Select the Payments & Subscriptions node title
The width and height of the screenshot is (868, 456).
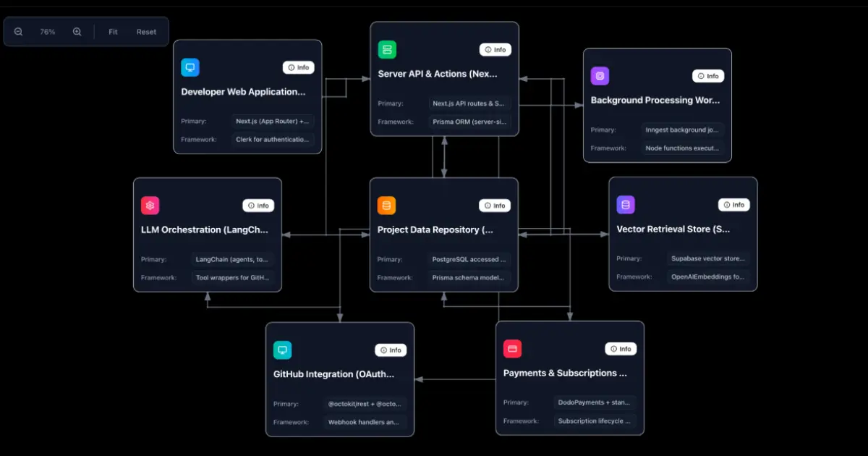coord(565,373)
